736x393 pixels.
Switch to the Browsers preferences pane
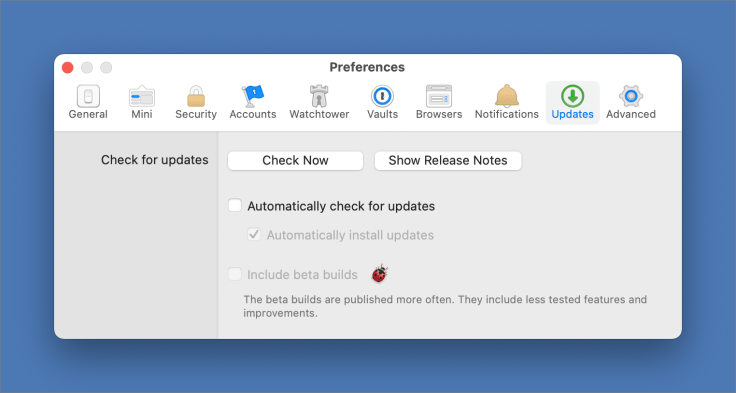pos(439,102)
